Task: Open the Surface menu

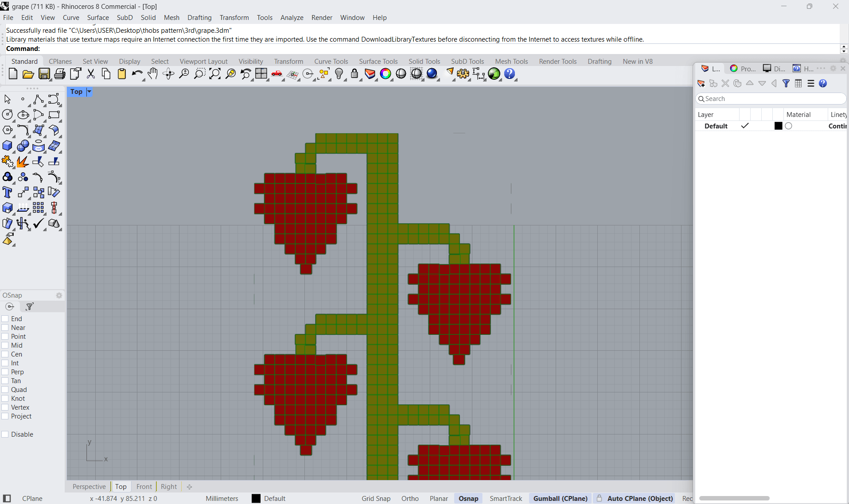Action: [x=97, y=18]
